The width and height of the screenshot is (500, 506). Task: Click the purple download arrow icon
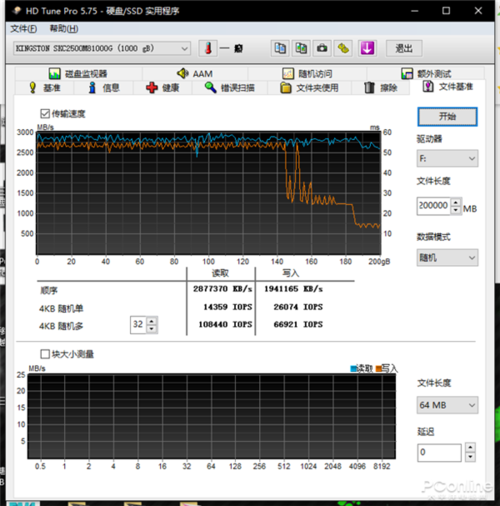point(367,49)
